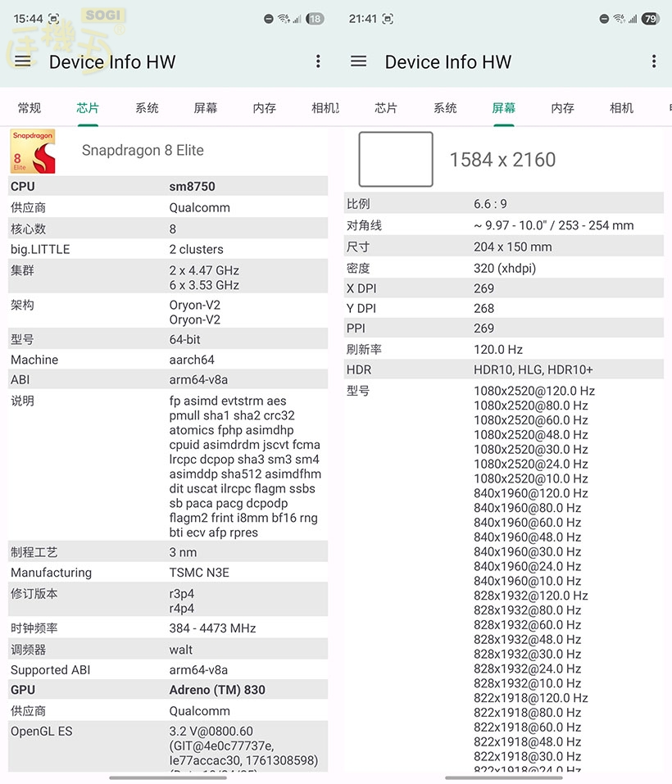Tap the Snapdragon 8 Elite logo
The width and height of the screenshot is (672, 784).
click(33, 151)
